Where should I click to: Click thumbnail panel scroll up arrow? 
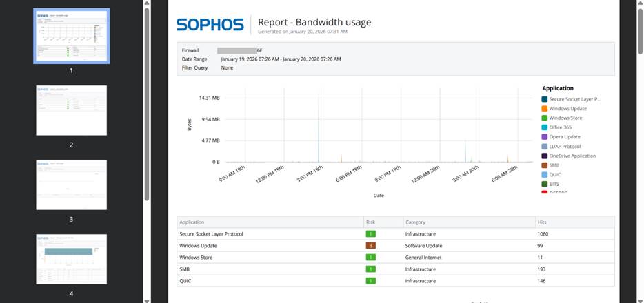[146, 3]
